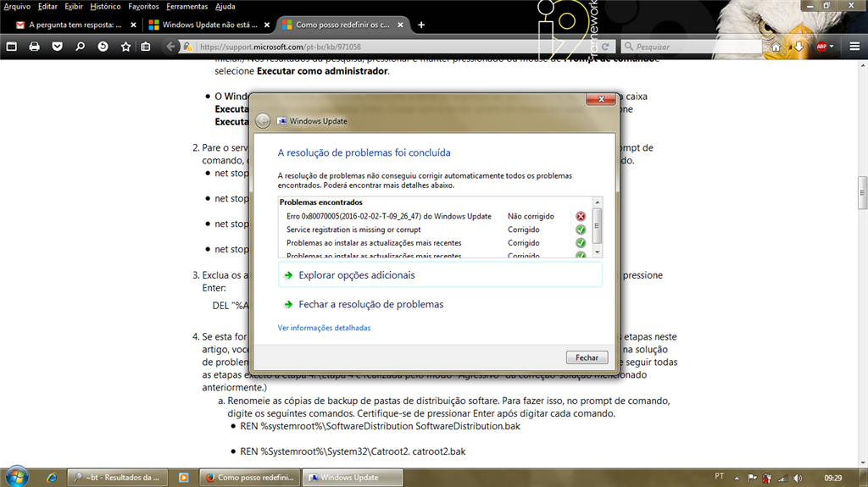
Task: Open the Ajuda menu
Action: coord(225,7)
